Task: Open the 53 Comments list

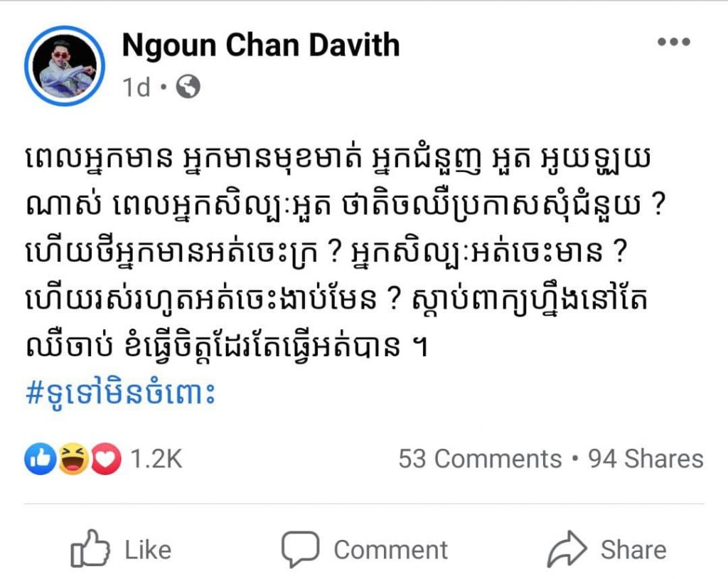Action: click(x=480, y=459)
